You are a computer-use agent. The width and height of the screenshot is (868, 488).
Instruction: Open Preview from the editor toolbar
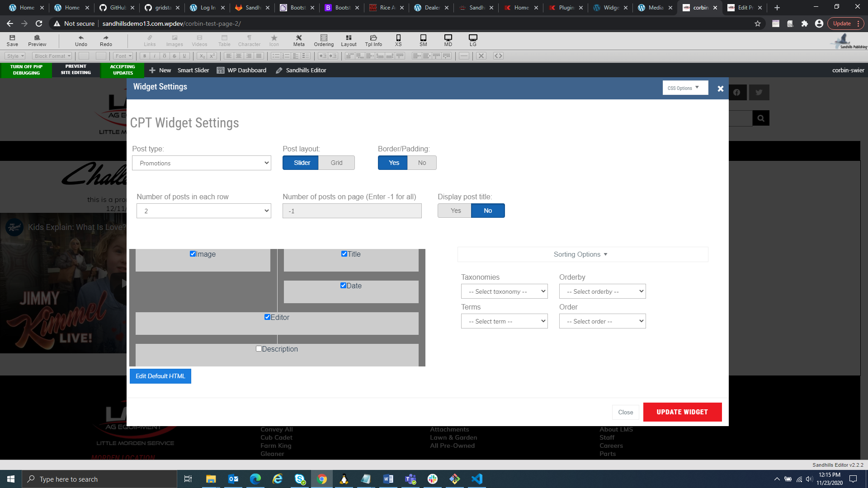[37, 40]
